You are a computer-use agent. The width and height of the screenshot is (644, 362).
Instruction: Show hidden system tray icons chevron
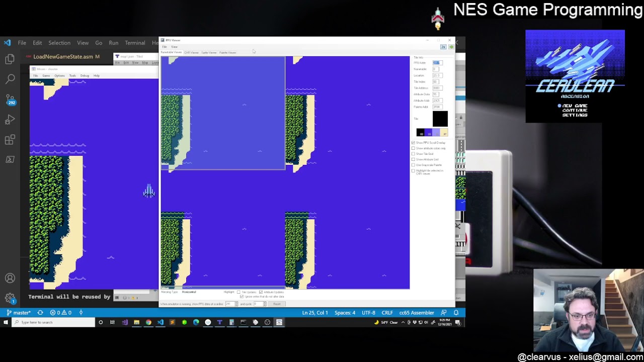(403, 322)
